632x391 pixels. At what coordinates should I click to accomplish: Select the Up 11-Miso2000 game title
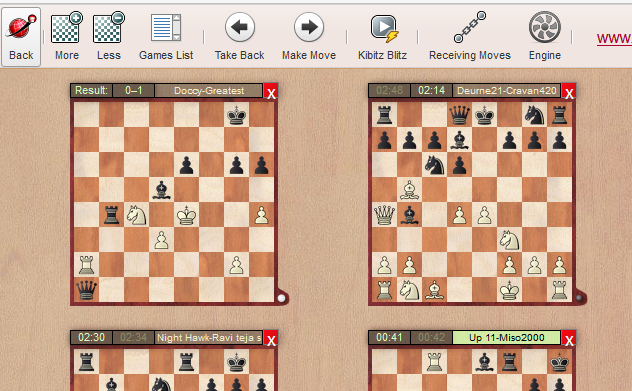pyautogui.click(x=507, y=338)
